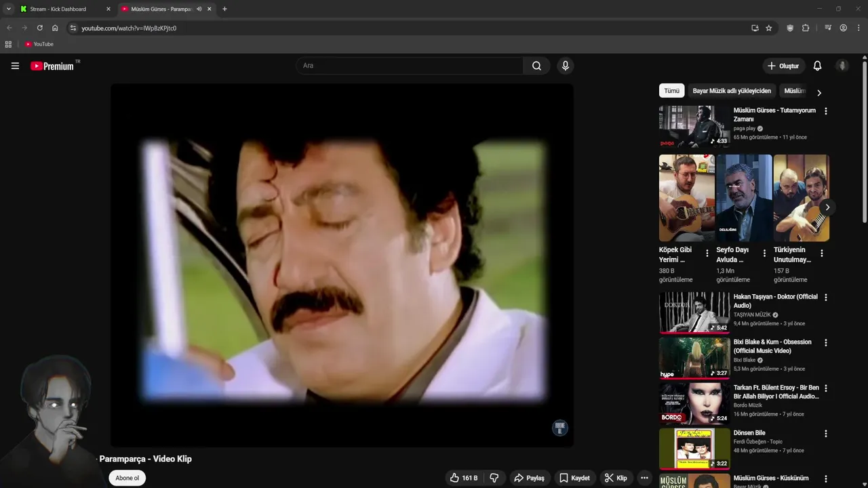Open media controls music icon
This screenshot has width=868, height=488.
pyautogui.click(x=828, y=28)
